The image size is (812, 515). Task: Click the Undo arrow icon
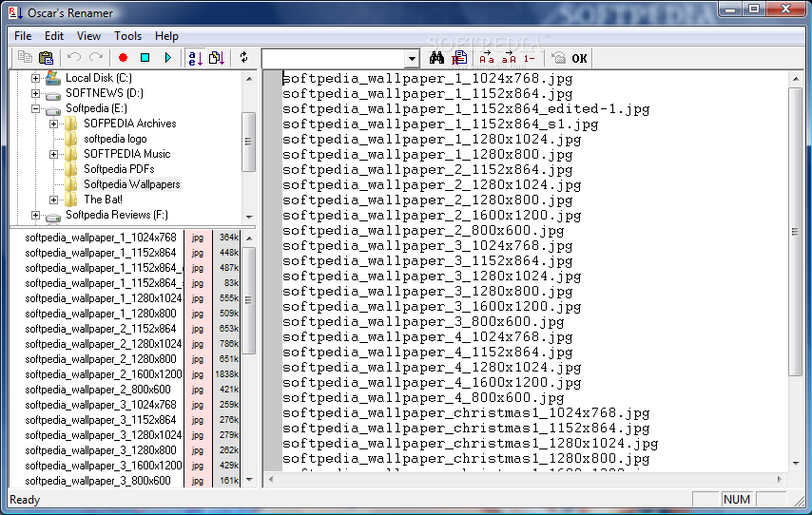pyautogui.click(x=74, y=57)
